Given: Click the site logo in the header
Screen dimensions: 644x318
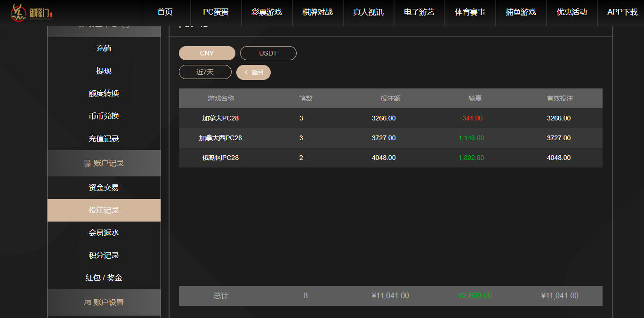Looking at the screenshot, I should coord(32,13).
